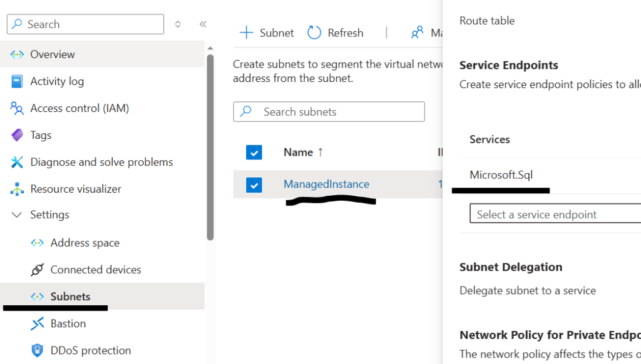Image resolution: width=641 pixels, height=364 pixels.
Task: Focus the Search subnets field
Action: 329,111
